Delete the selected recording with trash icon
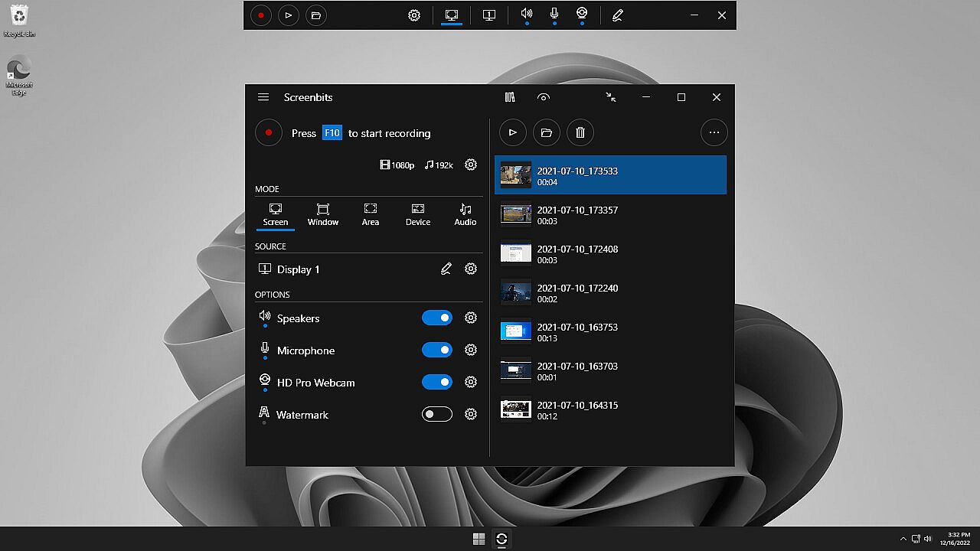The height and width of the screenshot is (551, 980). pos(580,132)
